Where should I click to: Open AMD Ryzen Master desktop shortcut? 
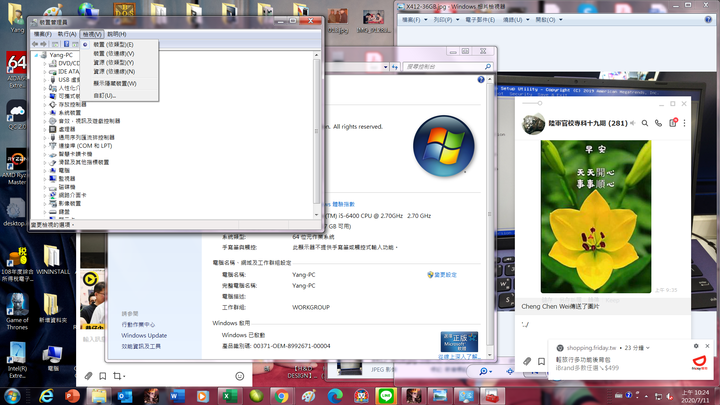(17, 168)
